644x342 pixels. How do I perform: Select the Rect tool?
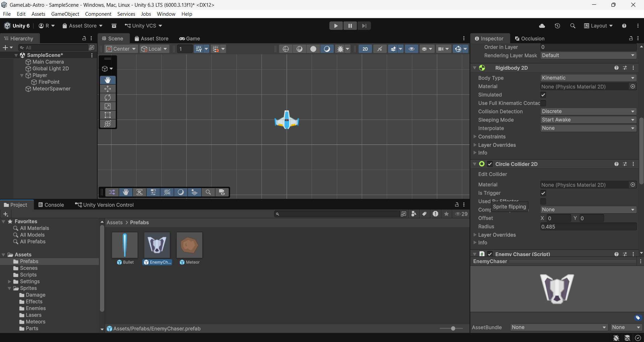[x=108, y=115]
